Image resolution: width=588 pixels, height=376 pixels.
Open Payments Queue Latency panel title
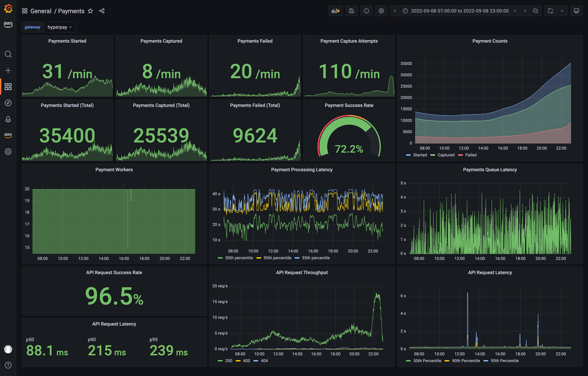[490, 170]
